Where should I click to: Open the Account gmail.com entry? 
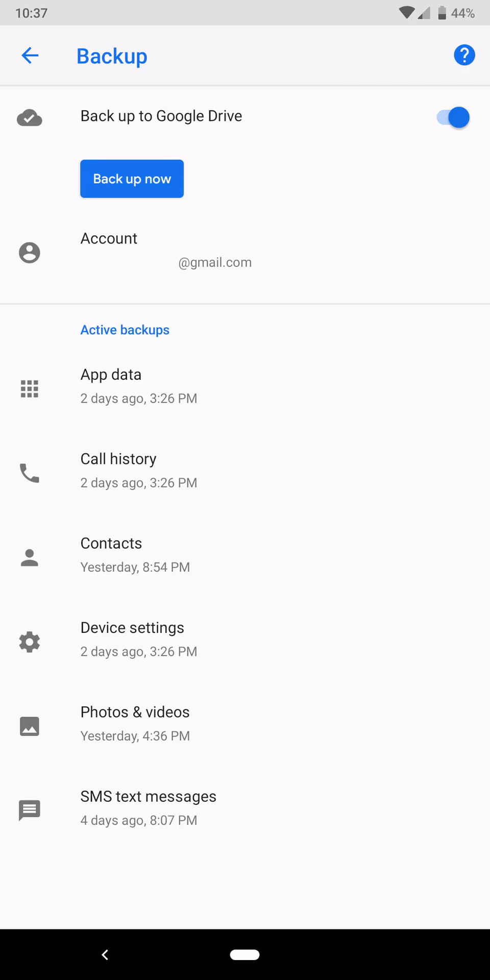165,250
